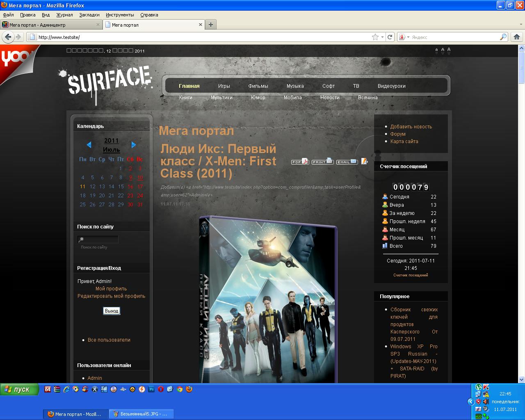Open the volume speaker tray icon
This screenshot has height=420, width=525.
pyautogui.click(x=486, y=402)
